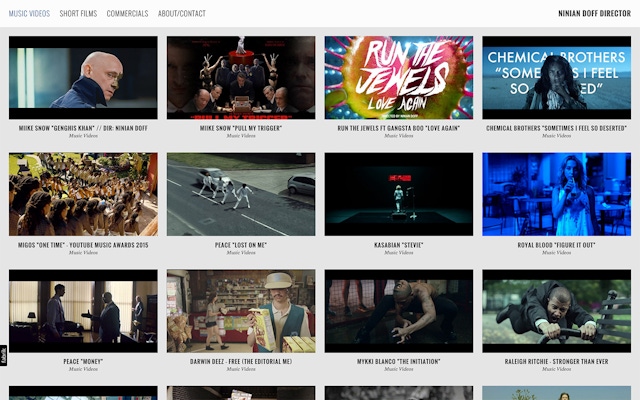The image size is (640, 400).
Task: Open the Darwin Deez "Free" thumbnail
Action: (x=241, y=311)
